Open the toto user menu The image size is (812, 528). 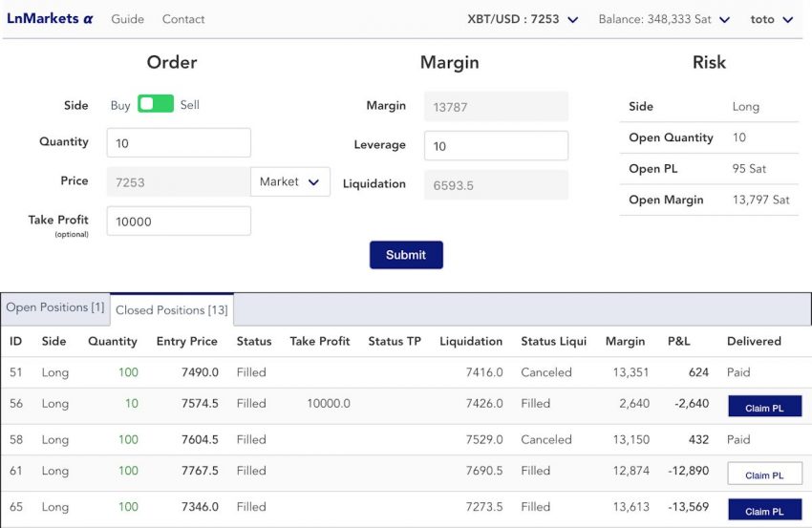[x=771, y=19]
